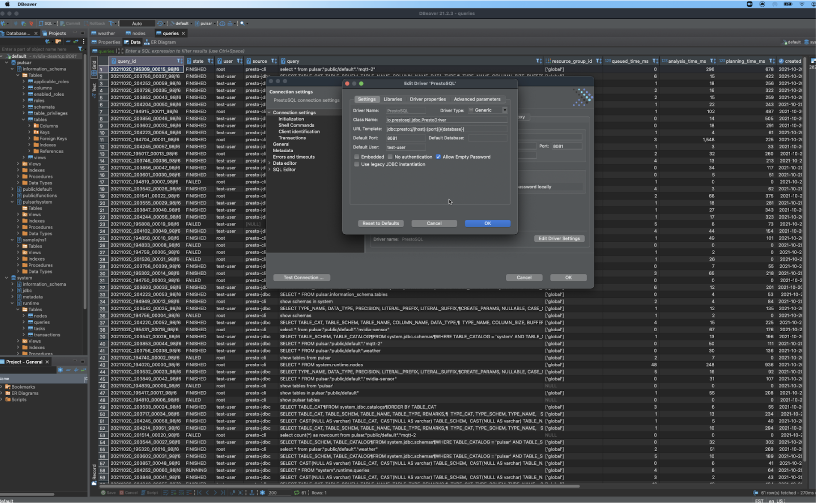Disable the Allow Empty Password checkbox

pos(438,157)
